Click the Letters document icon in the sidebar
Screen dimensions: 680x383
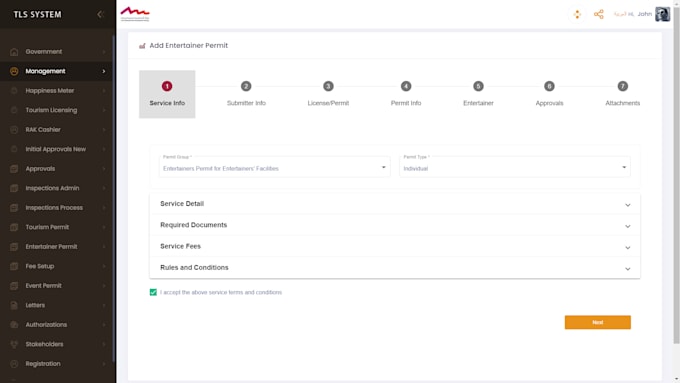click(14, 305)
